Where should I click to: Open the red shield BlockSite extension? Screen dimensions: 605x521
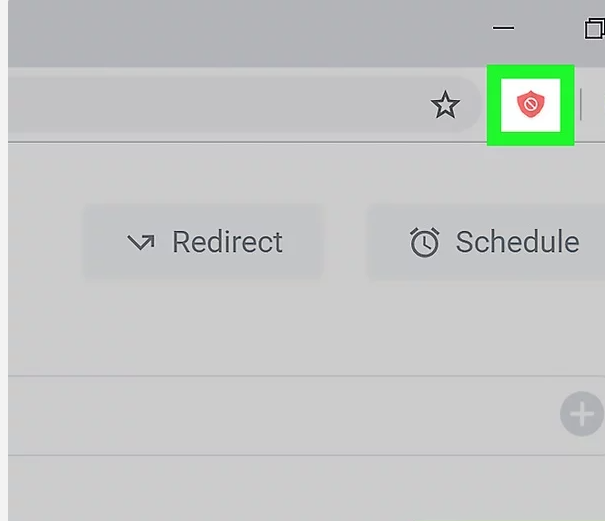pos(530,104)
